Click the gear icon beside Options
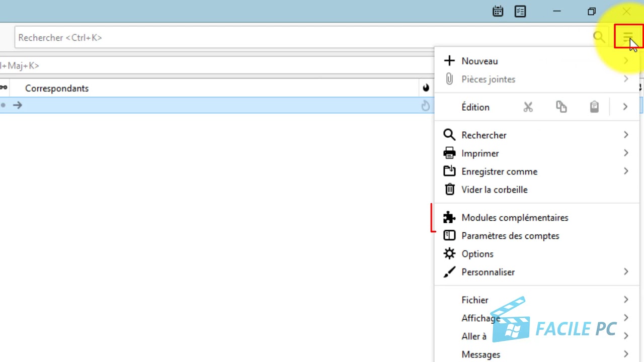 (x=449, y=253)
